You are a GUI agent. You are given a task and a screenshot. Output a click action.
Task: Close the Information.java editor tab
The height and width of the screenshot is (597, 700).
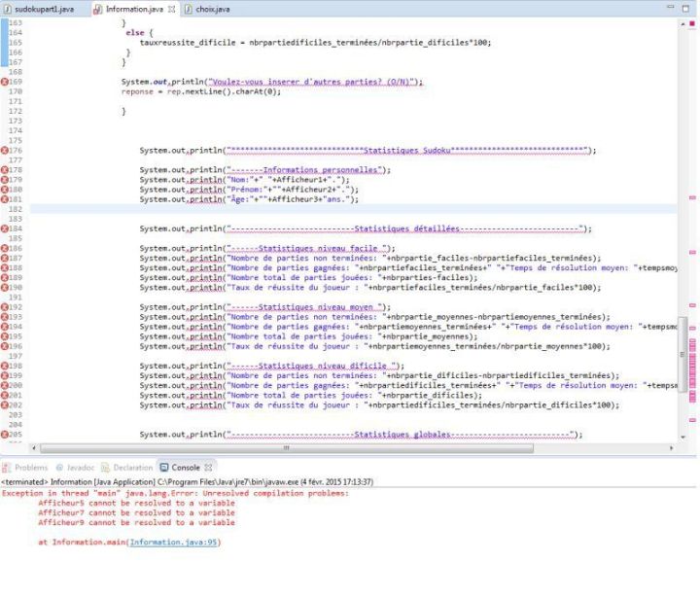tap(171, 9)
